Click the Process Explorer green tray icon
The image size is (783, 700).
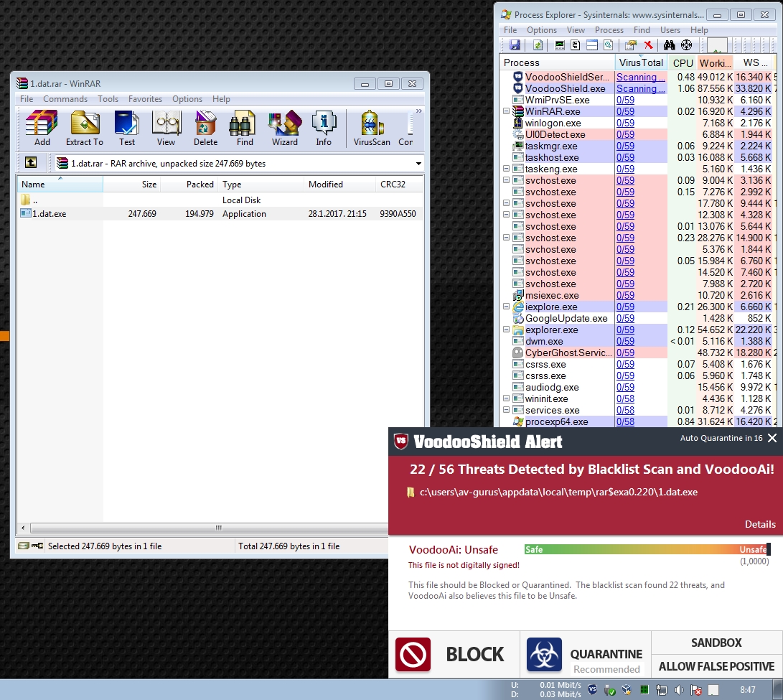pyautogui.click(x=644, y=690)
